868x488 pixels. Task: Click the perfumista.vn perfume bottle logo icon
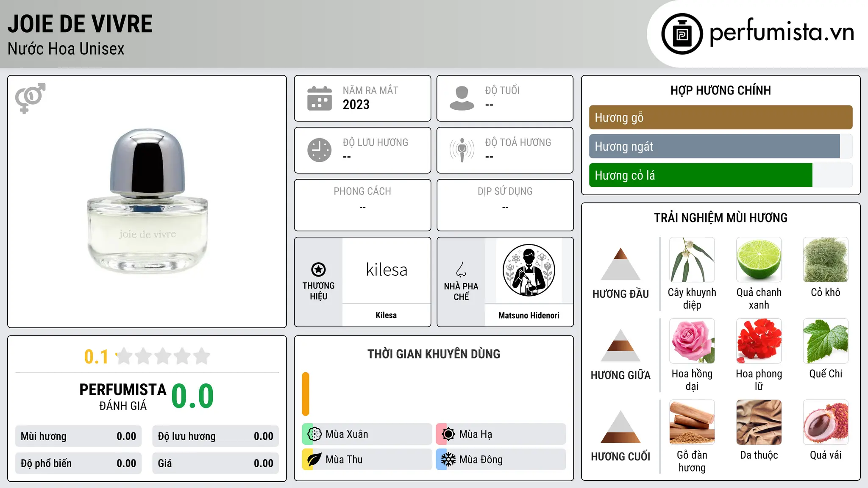[x=682, y=34]
